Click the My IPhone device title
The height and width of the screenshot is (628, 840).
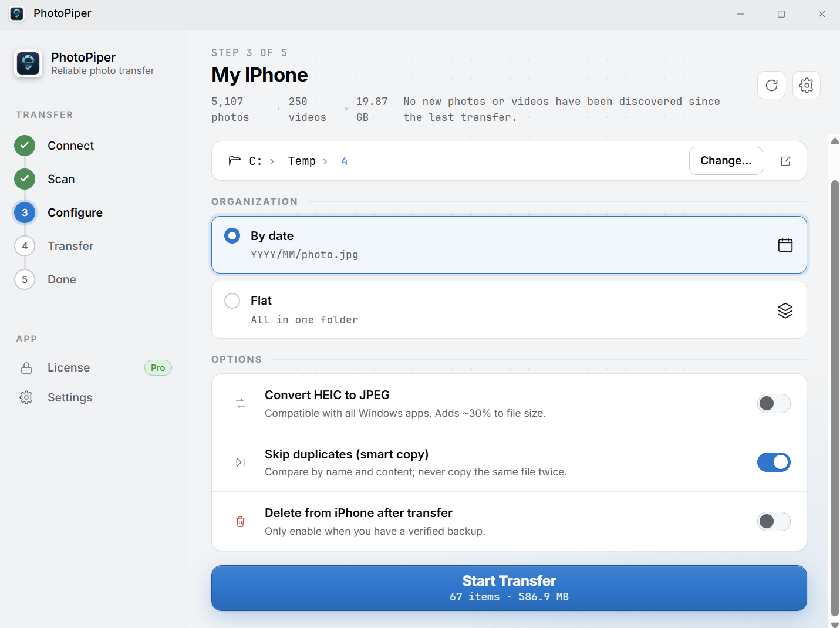tap(259, 75)
